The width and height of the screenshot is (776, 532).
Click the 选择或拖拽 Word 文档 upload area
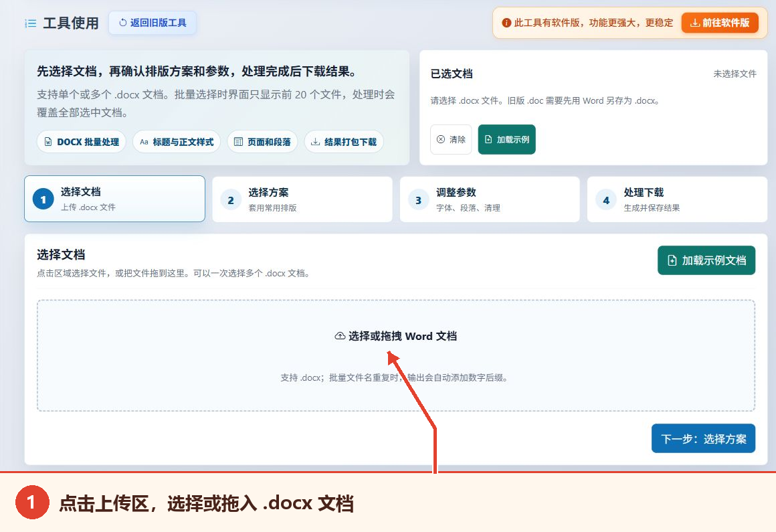396,355
